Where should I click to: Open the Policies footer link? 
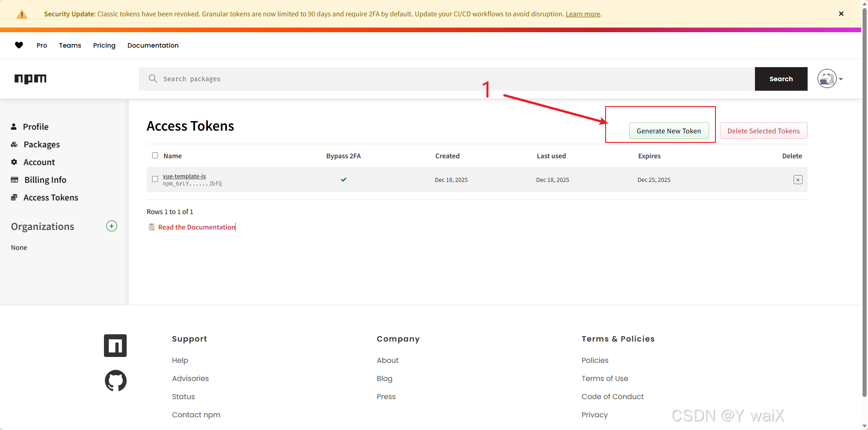(595, 360)
